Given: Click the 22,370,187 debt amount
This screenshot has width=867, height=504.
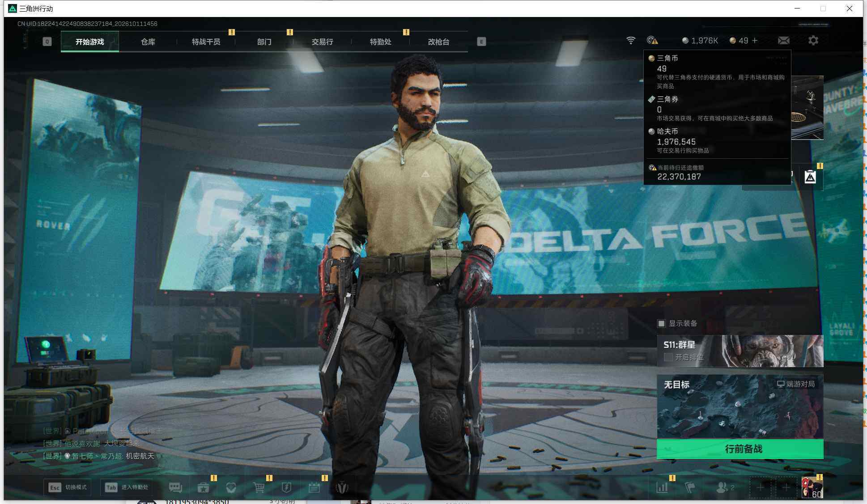Looking at the screenshot, I should point(679,177).
